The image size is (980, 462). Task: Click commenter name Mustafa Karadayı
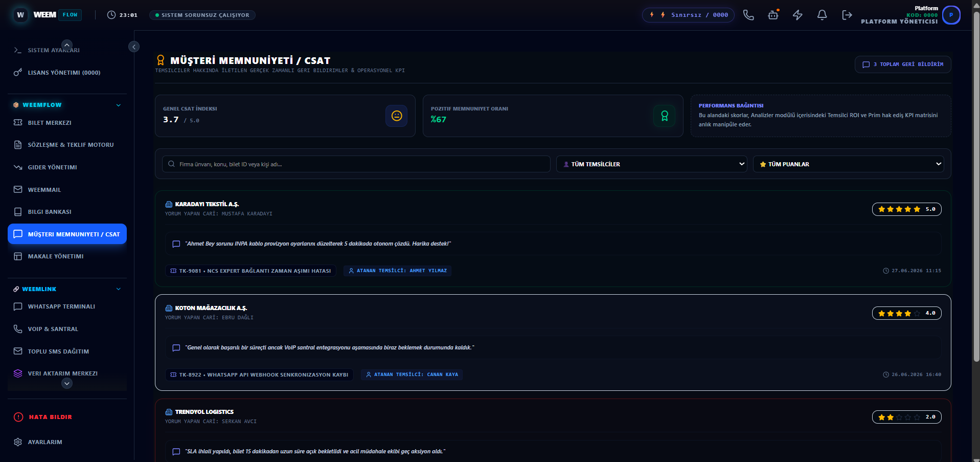click(x=247, y=214)
